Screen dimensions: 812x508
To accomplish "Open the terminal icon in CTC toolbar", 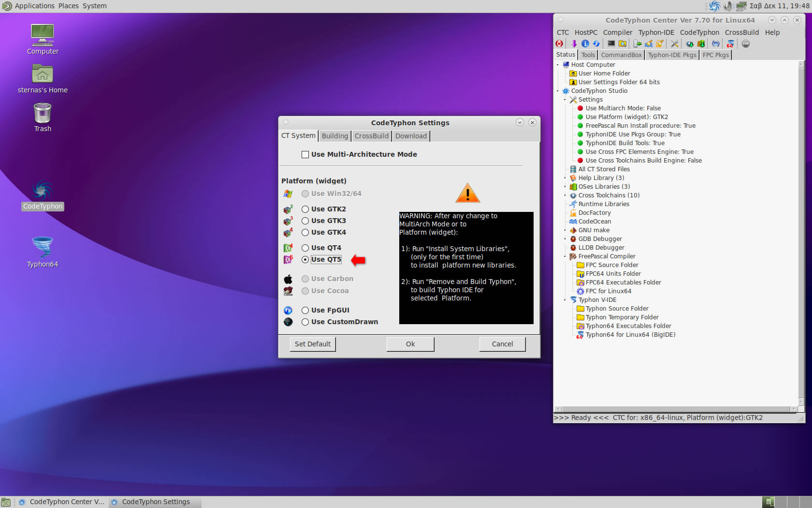I will 611,44.
